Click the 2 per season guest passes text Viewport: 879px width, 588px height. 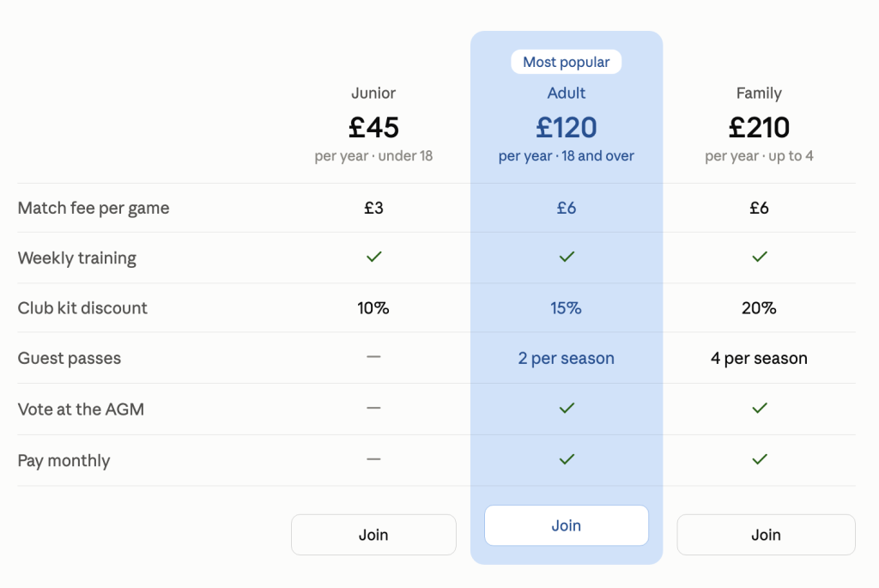point(567,358)
